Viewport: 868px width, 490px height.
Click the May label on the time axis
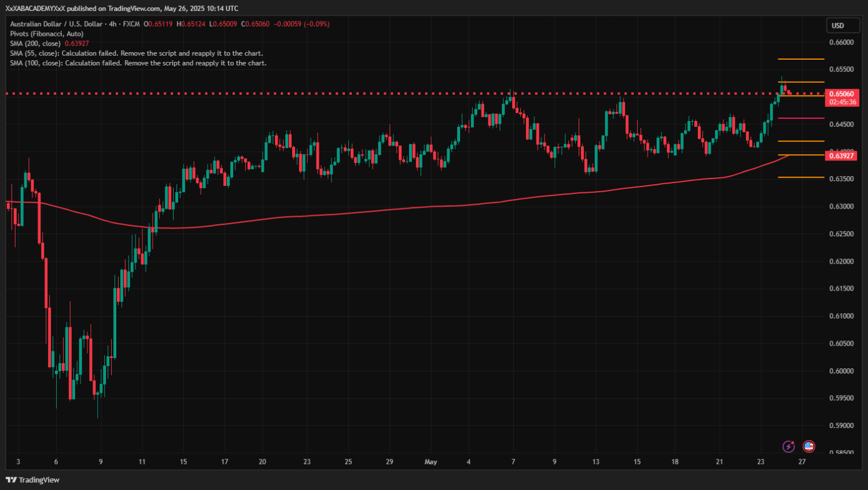pos(431,462)
